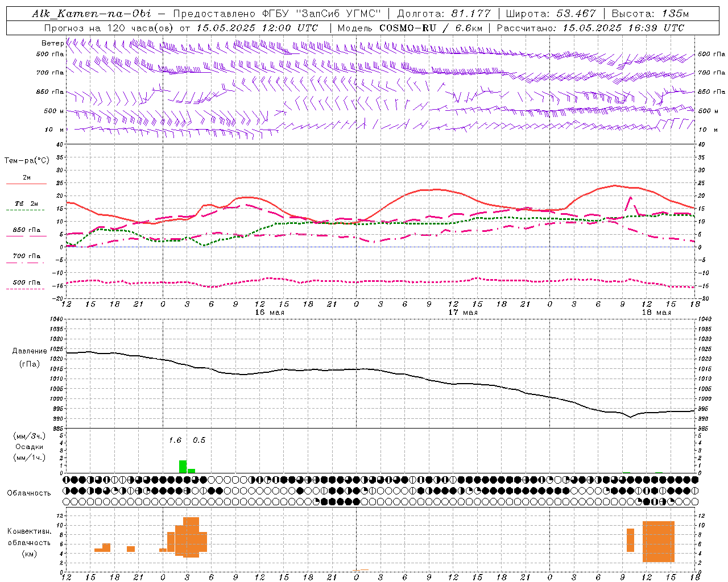Click the 10 м wind level label at left
The image size is (728, 582).
tap(55, 130)
